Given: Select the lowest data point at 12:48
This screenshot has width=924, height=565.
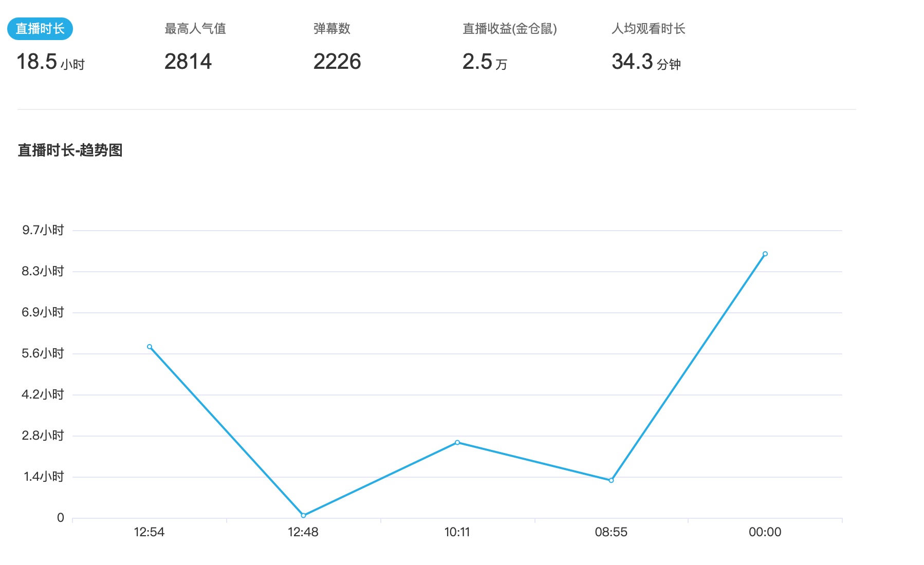Looking at the screenshot, I should [x=303, y=515].
